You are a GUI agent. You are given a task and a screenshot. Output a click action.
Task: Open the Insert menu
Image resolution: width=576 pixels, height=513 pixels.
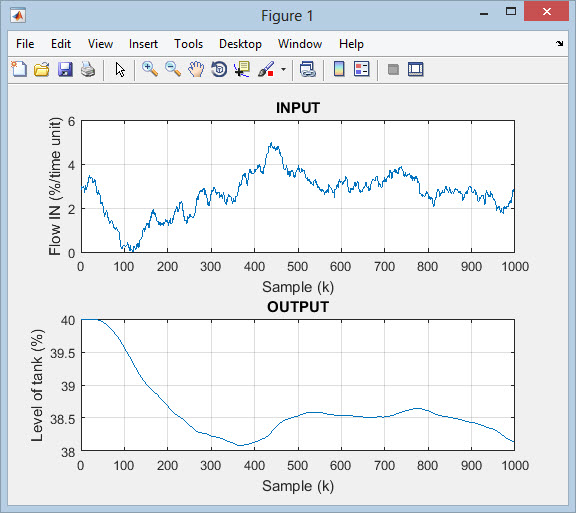143,44
